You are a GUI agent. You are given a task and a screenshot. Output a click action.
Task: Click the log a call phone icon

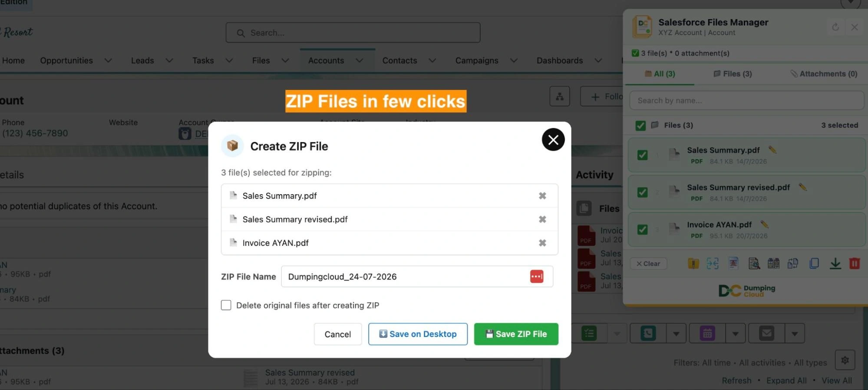(648, 334)
